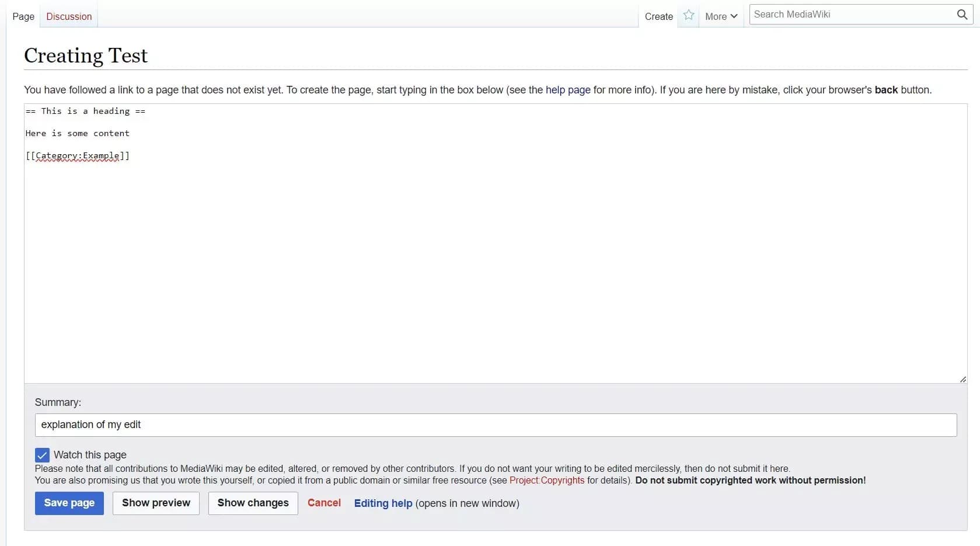Click the heading line in the editor
Viewport: 980px width, 546px height.
coord(85,111)
